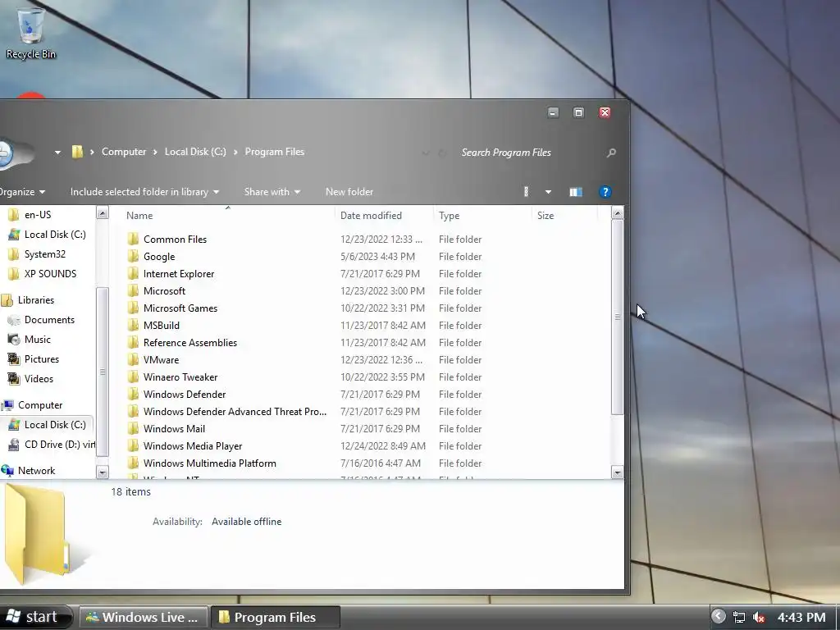Select the Common Files folder icon

(x=134, y=239)
